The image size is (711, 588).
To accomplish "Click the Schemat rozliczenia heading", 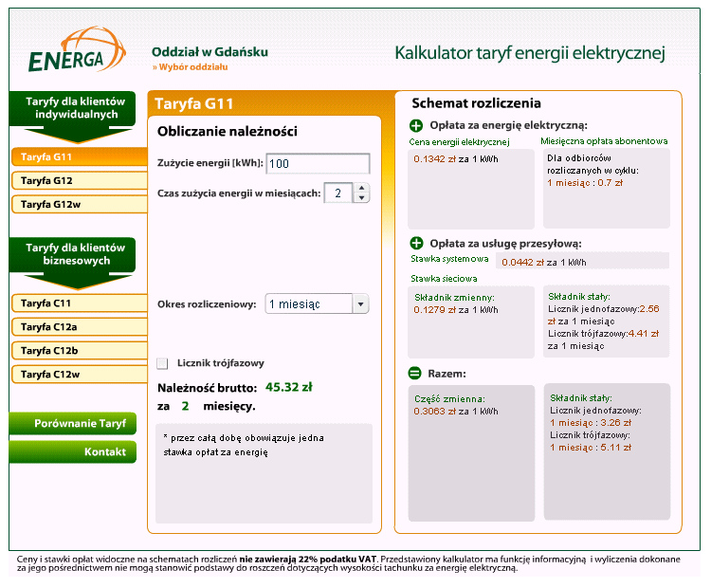I will [x=476, y=103].
